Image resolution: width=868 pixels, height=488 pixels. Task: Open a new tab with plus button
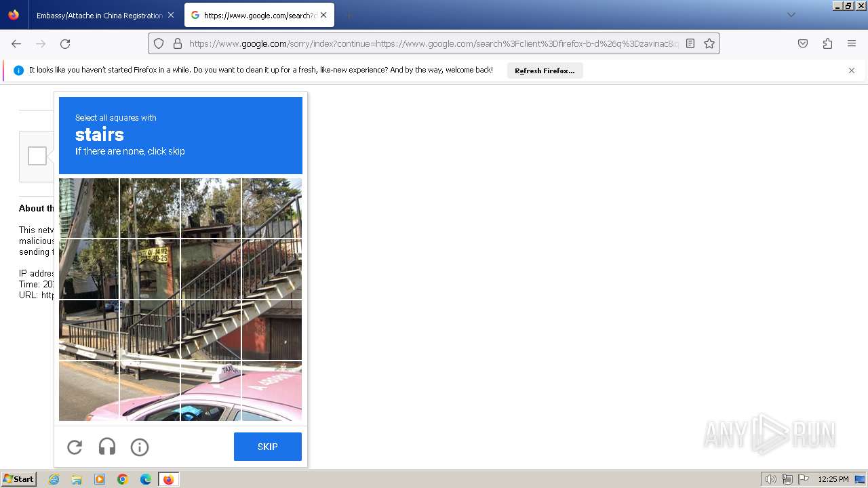pos(349,15)
